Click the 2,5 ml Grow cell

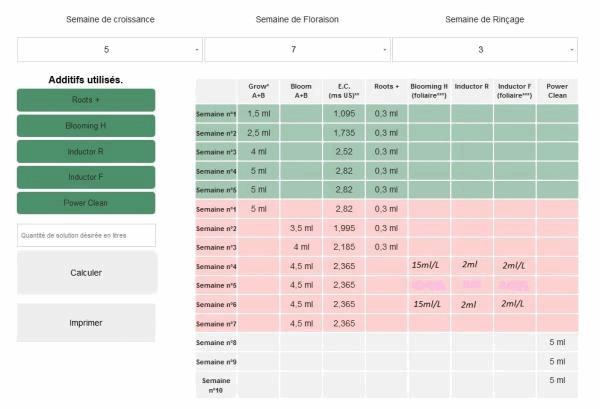click(x=259, y=133)
